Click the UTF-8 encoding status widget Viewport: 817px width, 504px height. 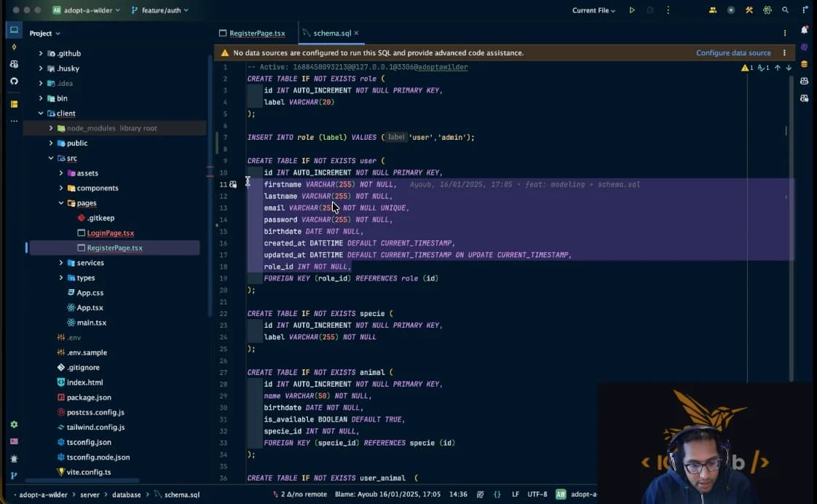[x=537, y=494]
